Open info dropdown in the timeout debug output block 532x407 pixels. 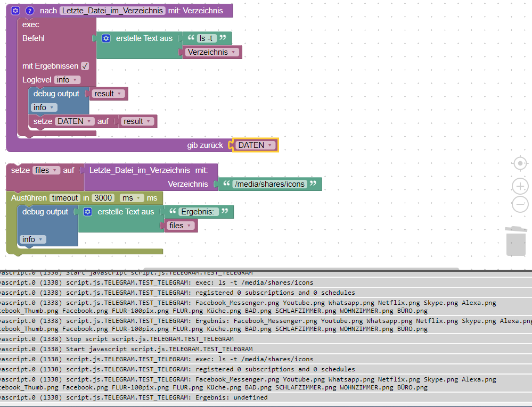[33, 239]
